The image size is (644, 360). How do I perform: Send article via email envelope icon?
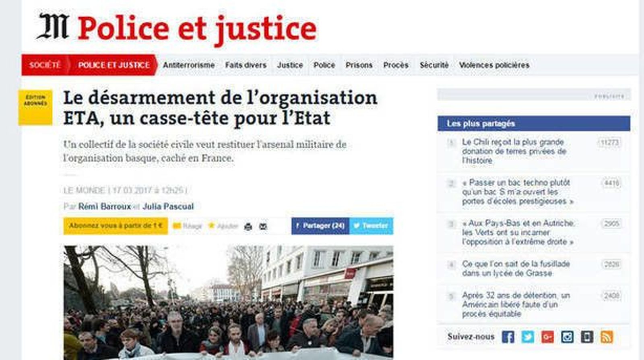coord(263,226)
